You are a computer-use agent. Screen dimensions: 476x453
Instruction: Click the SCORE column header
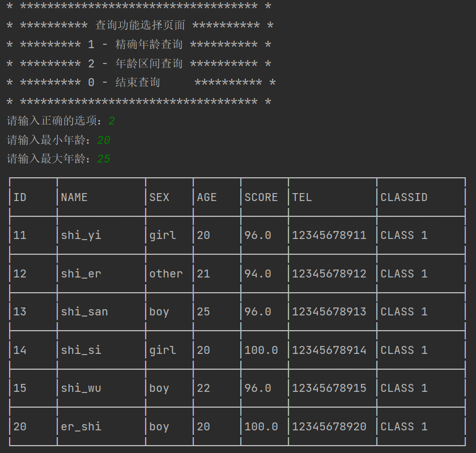click(x=261, y=197)
